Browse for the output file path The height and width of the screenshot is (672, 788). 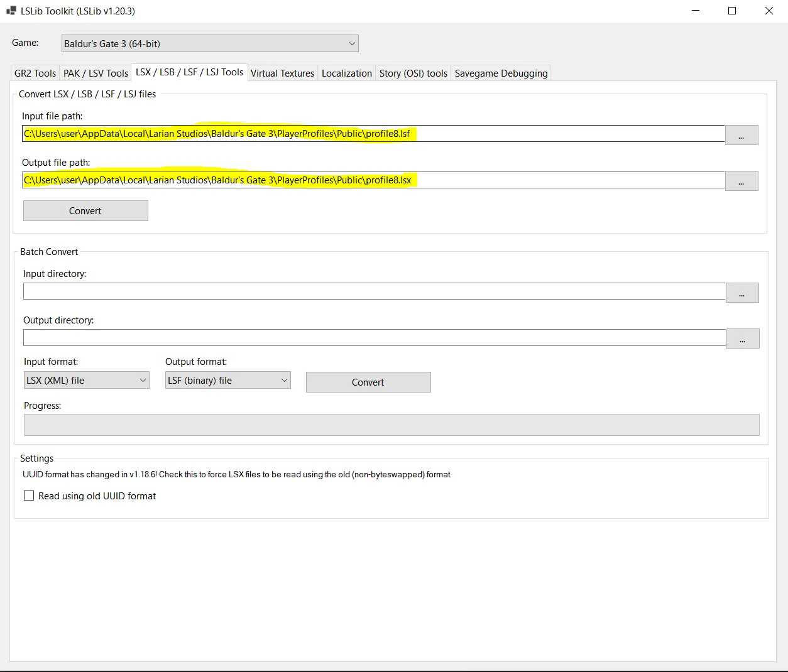[x=741, y=181]
